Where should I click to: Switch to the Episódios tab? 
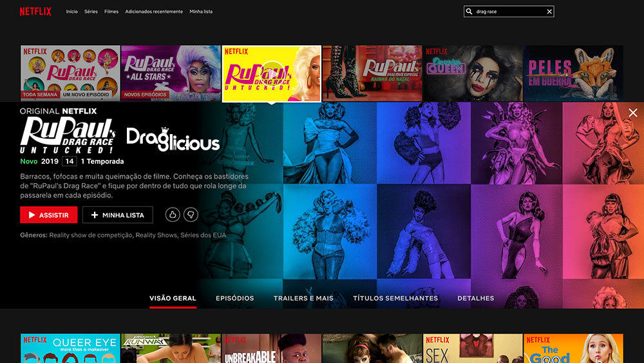(235, 299)
